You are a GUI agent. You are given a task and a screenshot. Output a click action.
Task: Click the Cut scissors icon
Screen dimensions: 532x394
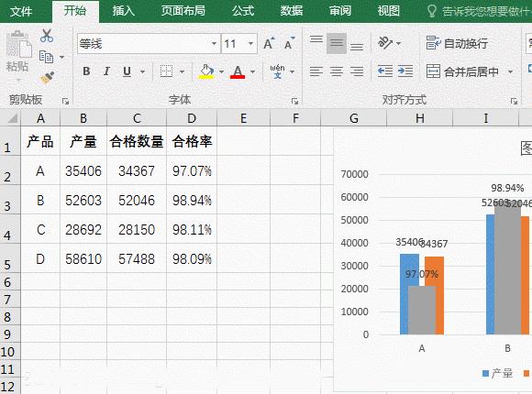point(47,36)
